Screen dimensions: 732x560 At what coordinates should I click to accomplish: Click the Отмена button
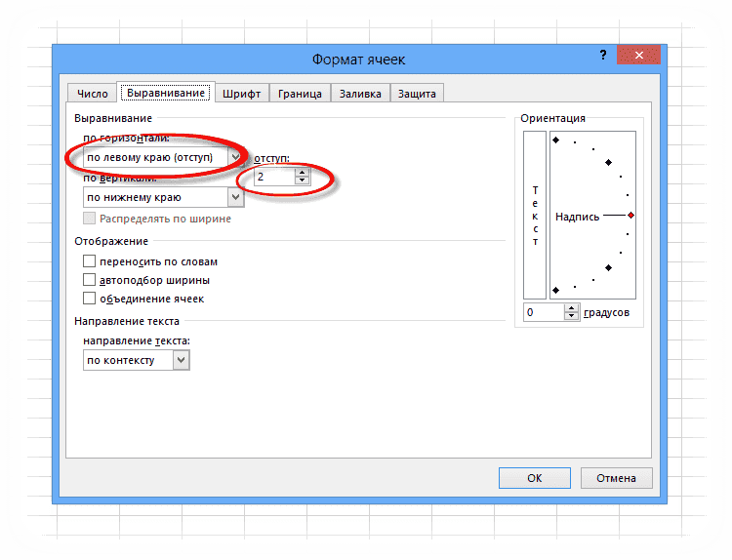(x=616, y=478)
